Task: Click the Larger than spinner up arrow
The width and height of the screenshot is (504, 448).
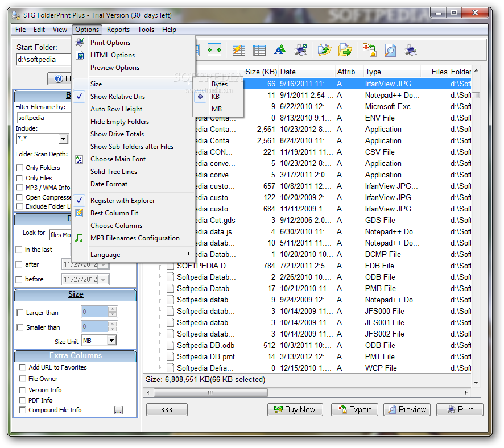Action: [112, 309]
